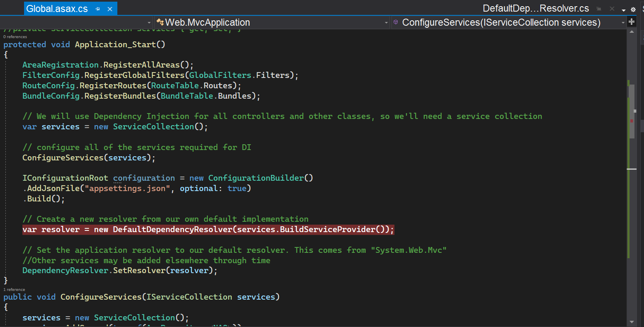Click the red breakpoint marker in scrollbar
The height and width of the screenshot is (327, 644).
click(632, 121)
